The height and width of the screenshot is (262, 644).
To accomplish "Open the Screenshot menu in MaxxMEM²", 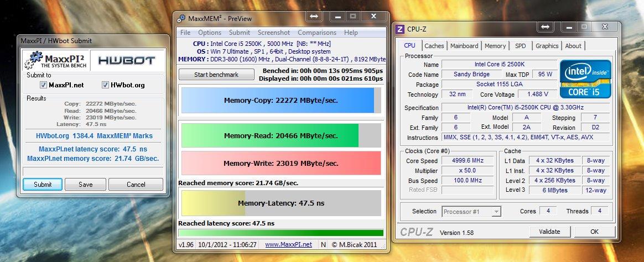I will pos(273,33).
